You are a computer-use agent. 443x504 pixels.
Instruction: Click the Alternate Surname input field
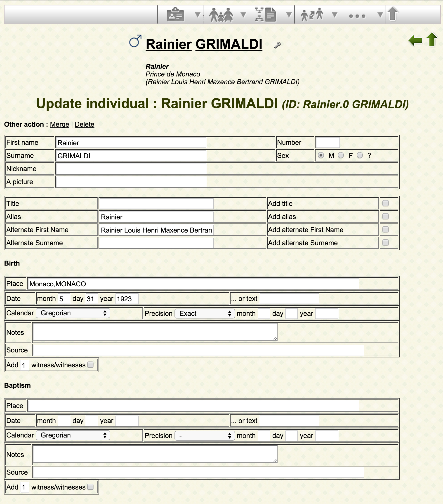click(x=156, y=243)
